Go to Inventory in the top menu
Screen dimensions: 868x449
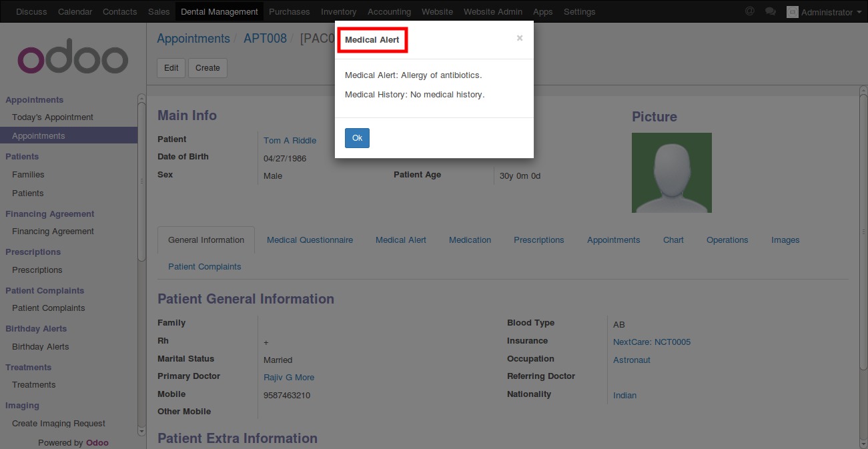(338, 11)
